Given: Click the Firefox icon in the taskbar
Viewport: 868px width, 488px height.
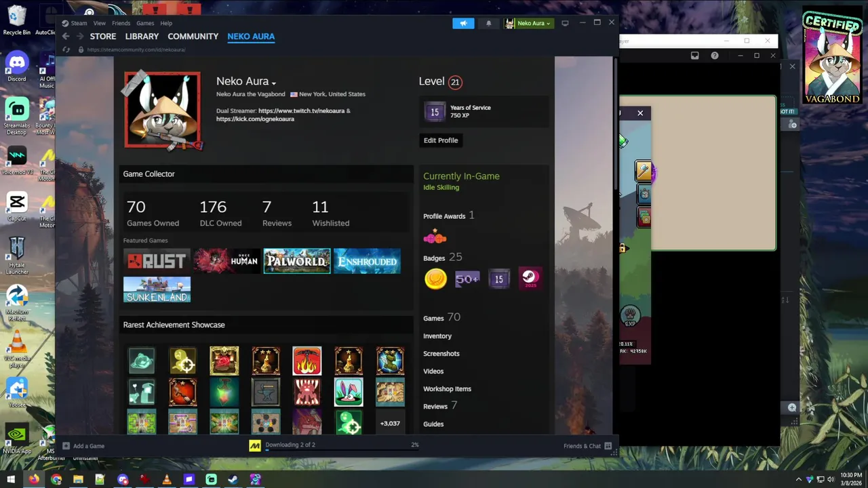Looking at the screenshot, I should coord(34,479).
